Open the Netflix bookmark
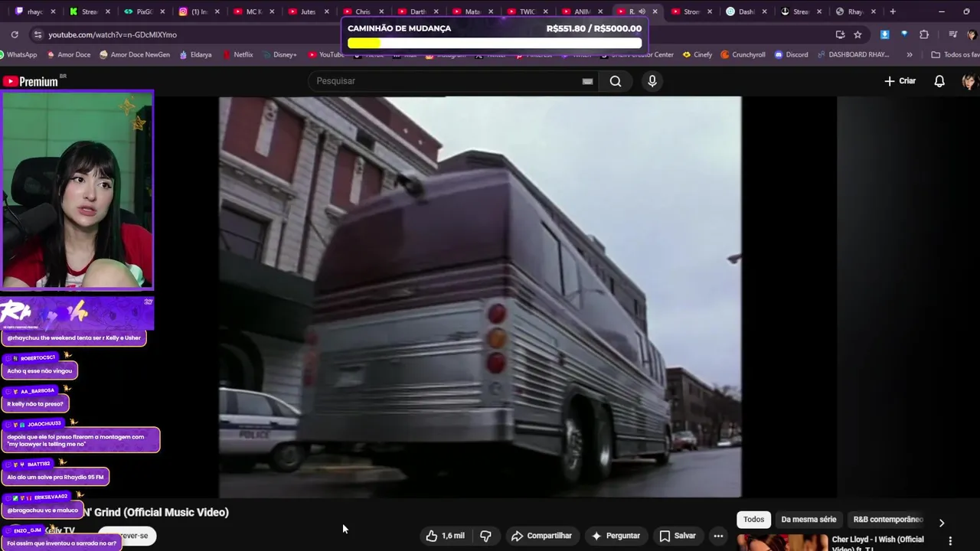The image size is (980, 551). [237, 55]
